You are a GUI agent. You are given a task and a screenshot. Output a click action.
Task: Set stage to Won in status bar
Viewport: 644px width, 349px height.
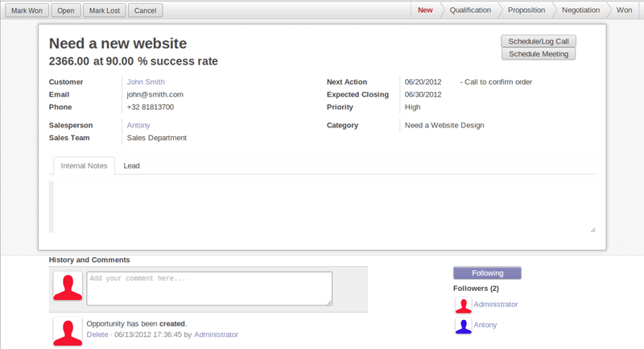(x=624, y=10)
